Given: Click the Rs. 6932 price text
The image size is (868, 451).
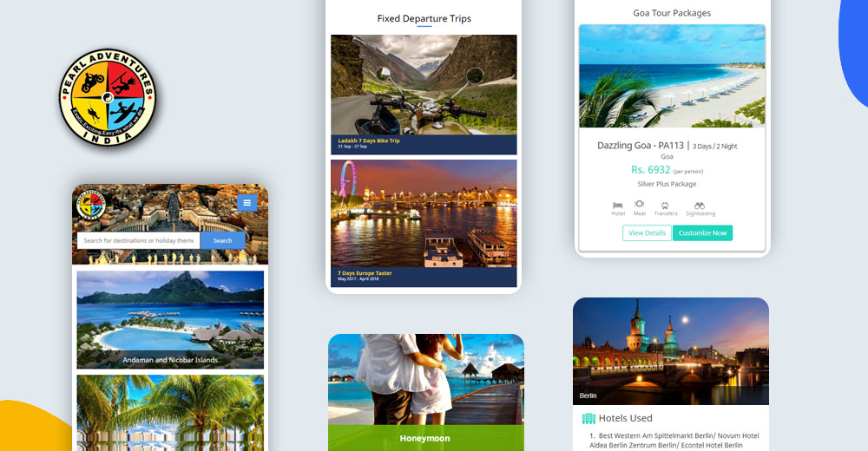Looking at the screenshot, I should (650, 170).
